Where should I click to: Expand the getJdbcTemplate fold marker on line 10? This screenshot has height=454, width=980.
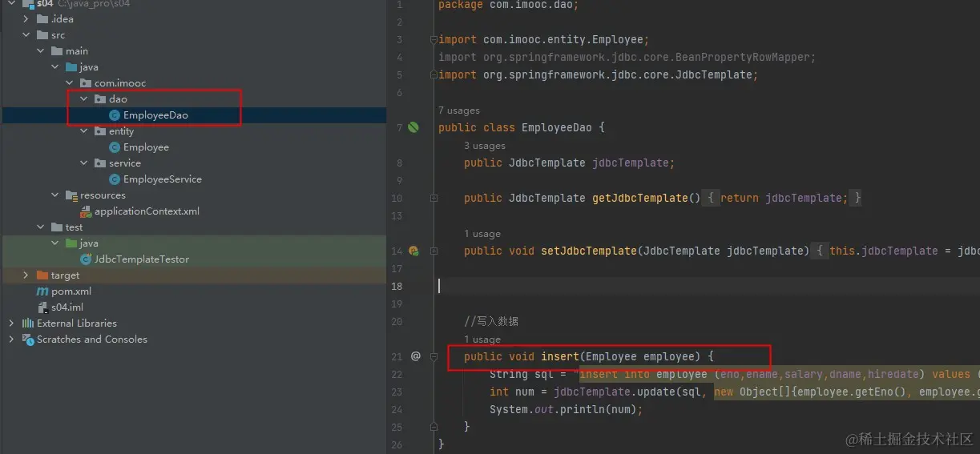coord(434,198)
